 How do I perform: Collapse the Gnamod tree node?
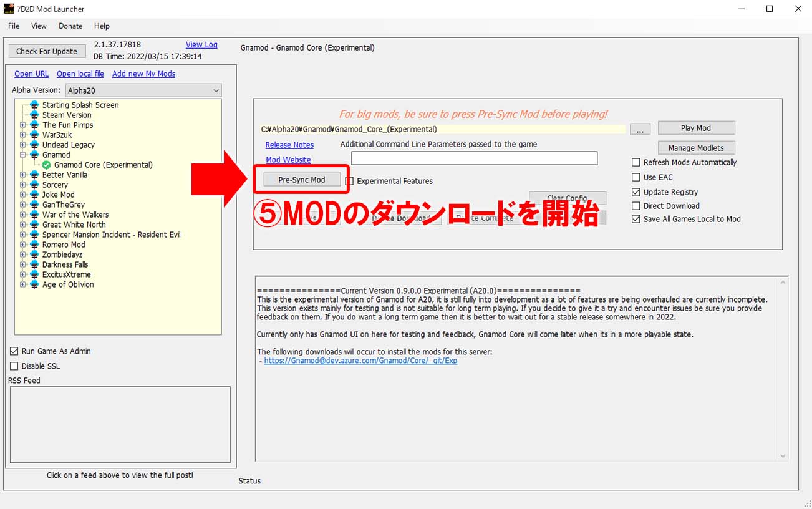[23, 155]
